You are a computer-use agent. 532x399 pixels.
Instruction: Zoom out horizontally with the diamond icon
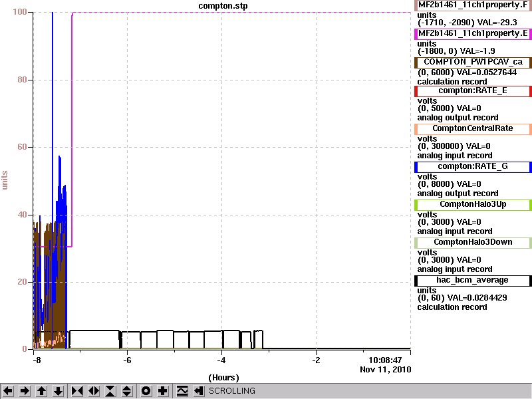tap(94, 391)
